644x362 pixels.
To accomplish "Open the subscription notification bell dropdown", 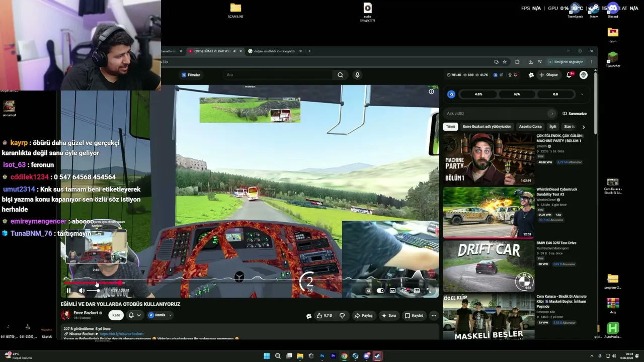I will point(134,315).
